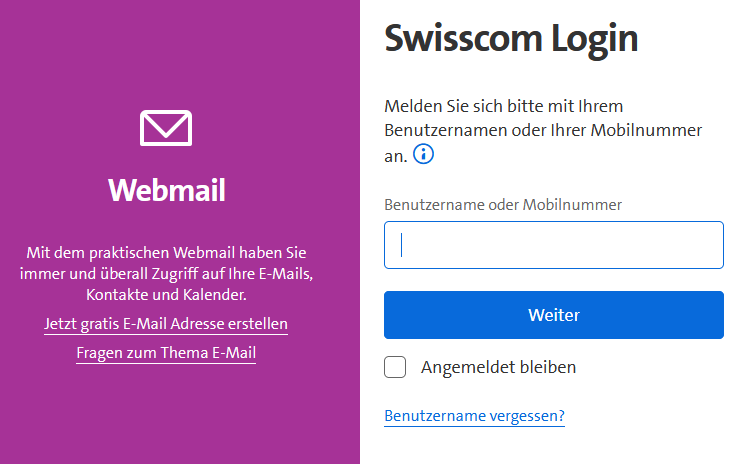The width and height of the screenshot is (741, 464).
Task: Focus the Benutzername oder Mobilnummer input field
Action: [553, 245]
